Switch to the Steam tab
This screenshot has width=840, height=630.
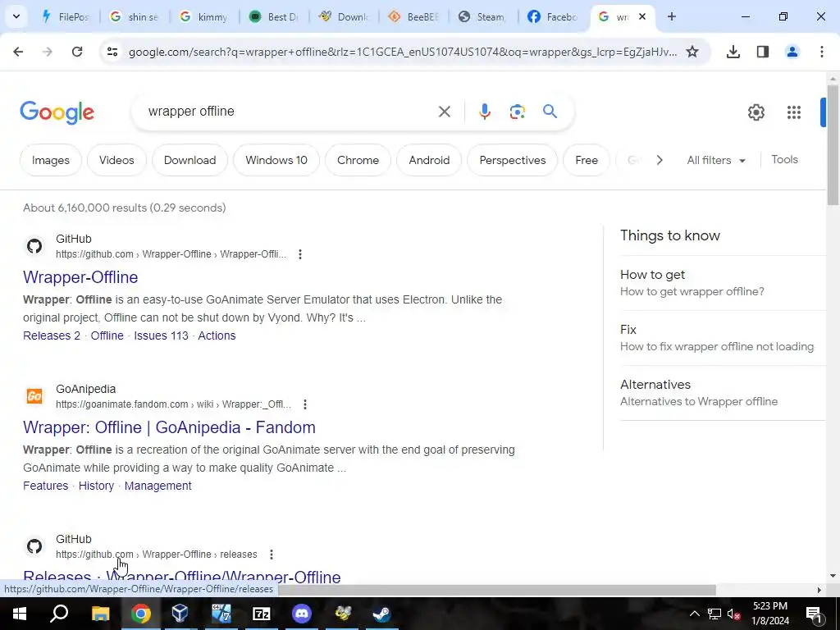click(x=483, y=16)
